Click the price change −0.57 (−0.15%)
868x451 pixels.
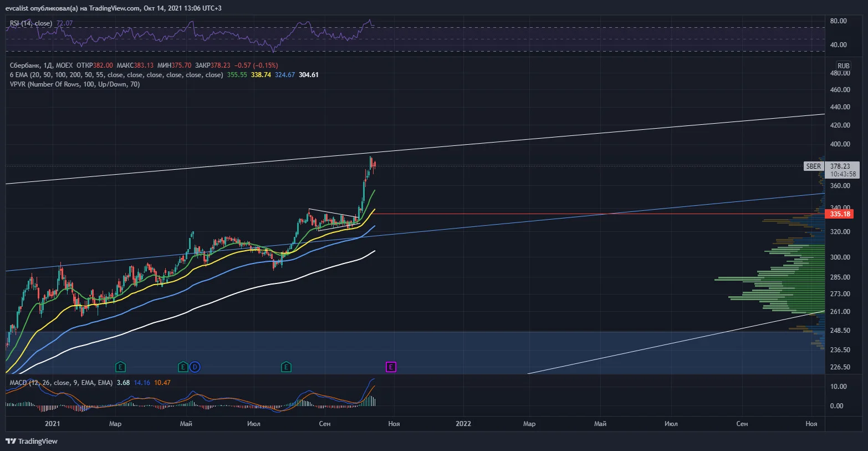pos(256,65)
